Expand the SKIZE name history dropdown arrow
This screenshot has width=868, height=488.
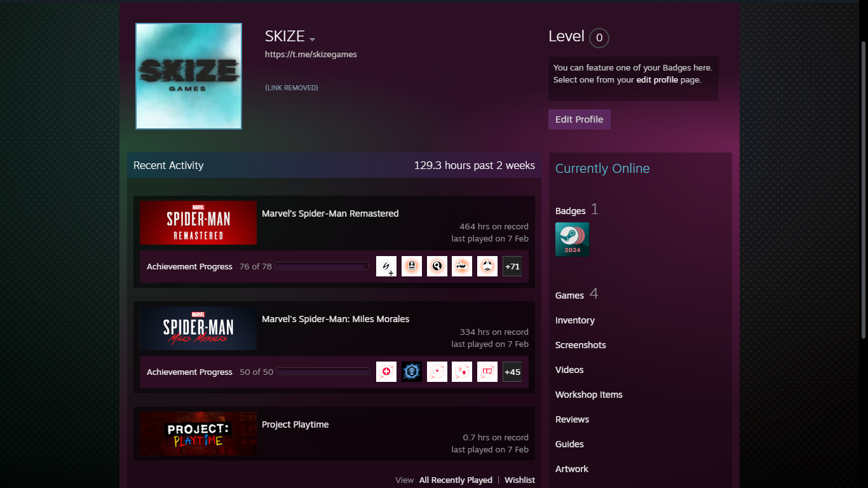click(x=312, y=39)
